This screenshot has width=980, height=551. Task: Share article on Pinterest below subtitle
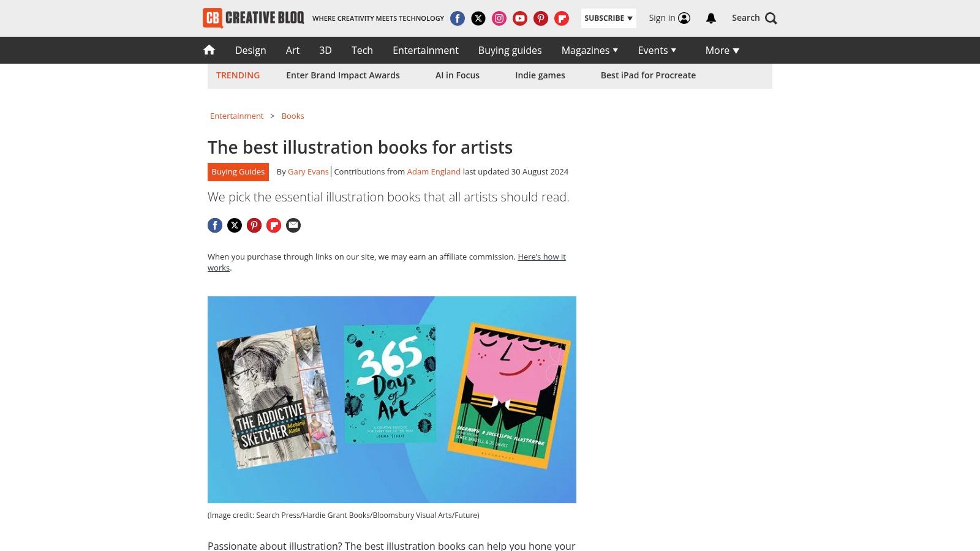(x=254, y=225)
